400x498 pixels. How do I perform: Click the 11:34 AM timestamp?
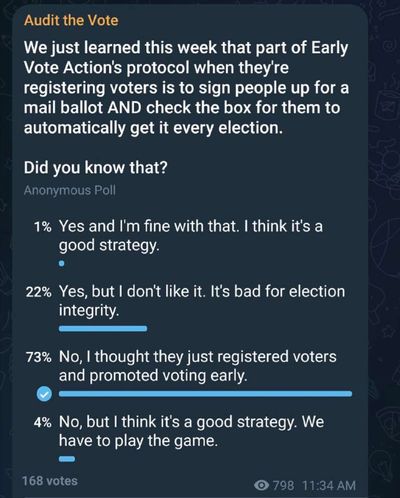(329, 485)
